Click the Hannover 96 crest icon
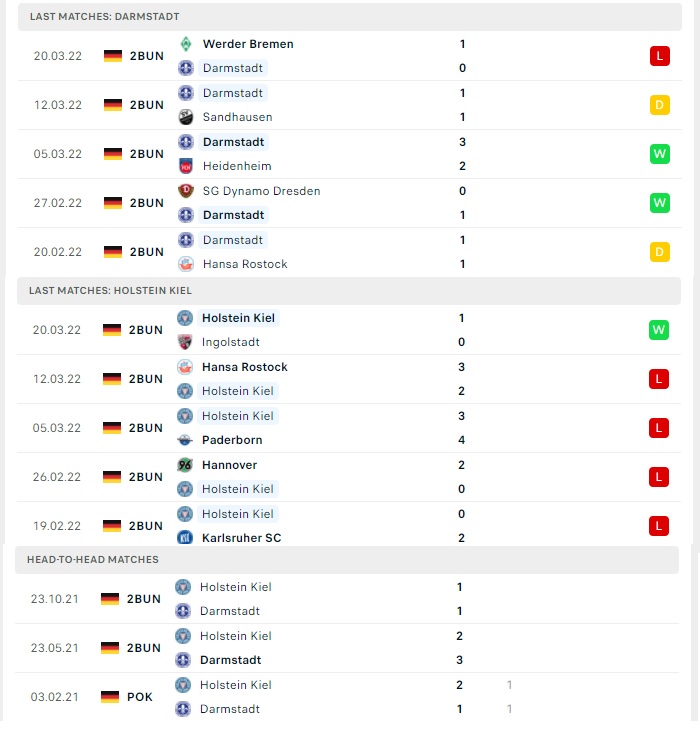The width and height of the screenshot is (700, 730). click(x=185, y=465)
